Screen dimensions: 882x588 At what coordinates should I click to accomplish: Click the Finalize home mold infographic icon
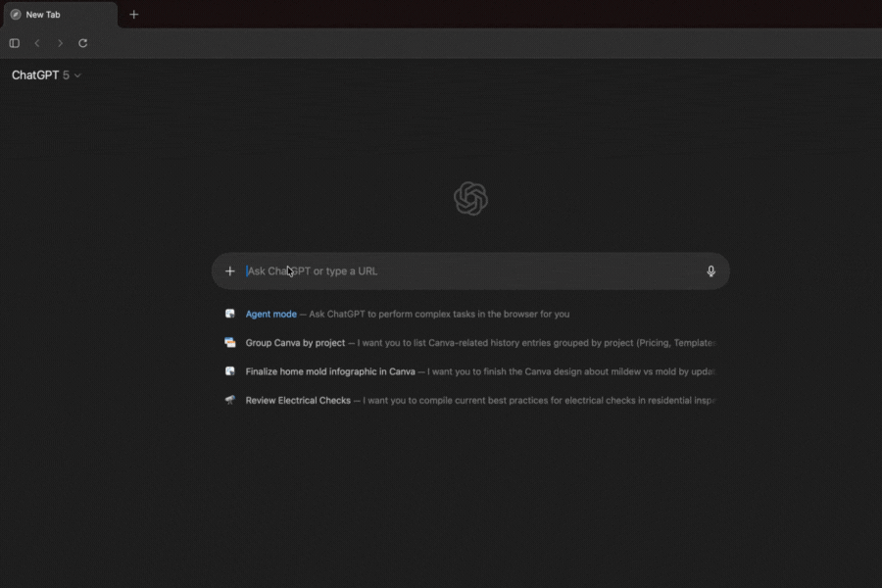[230, 371]
